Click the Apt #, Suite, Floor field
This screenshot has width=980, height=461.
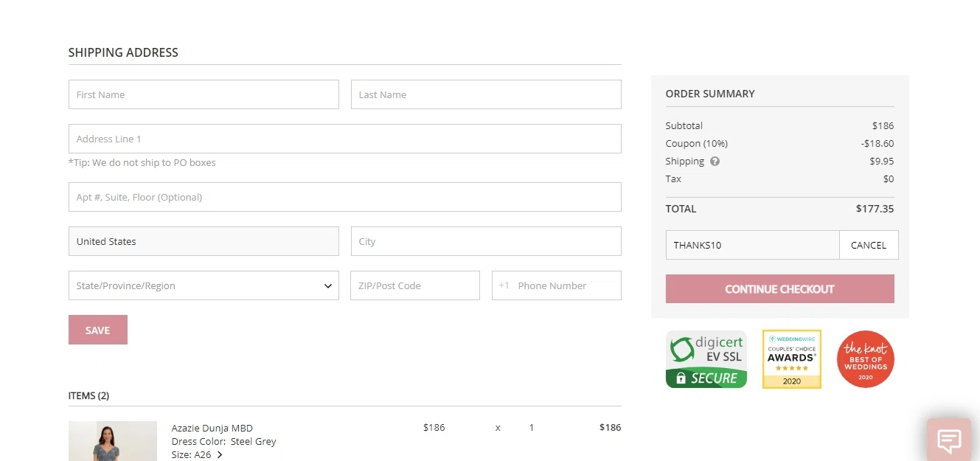pos(344,197)
